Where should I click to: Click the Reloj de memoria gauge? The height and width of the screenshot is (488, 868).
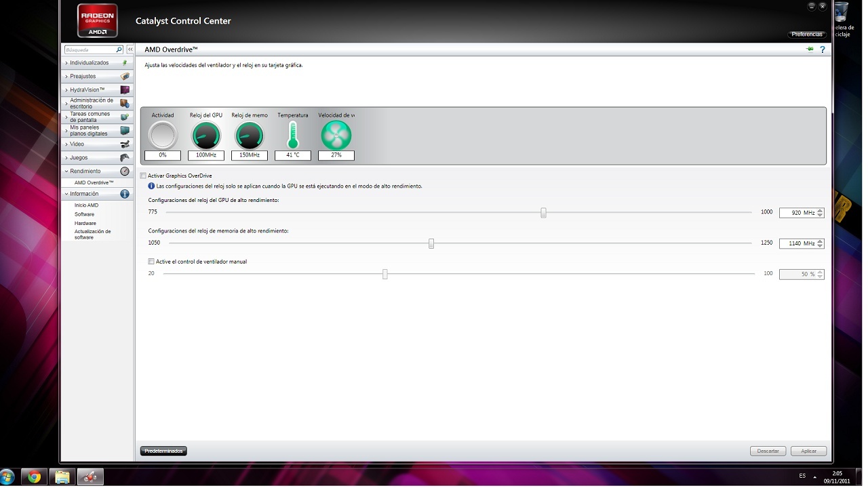[x=250, y=135]
